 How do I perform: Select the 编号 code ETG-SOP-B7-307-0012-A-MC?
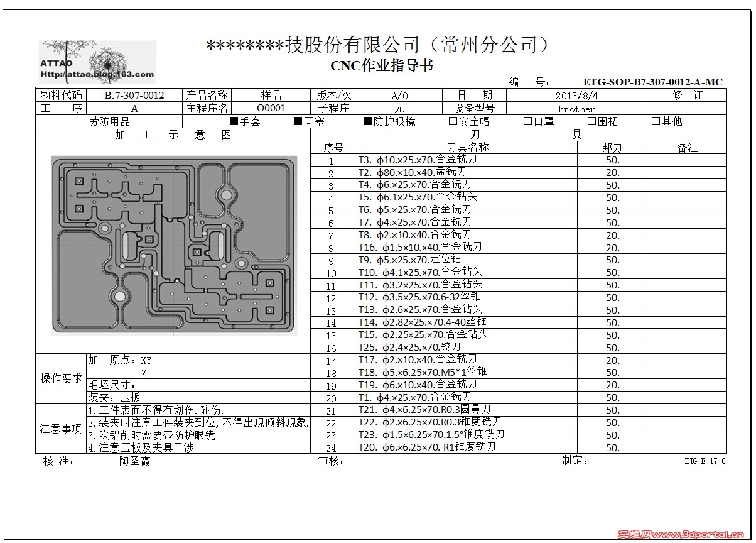click(x=652, y=82)
